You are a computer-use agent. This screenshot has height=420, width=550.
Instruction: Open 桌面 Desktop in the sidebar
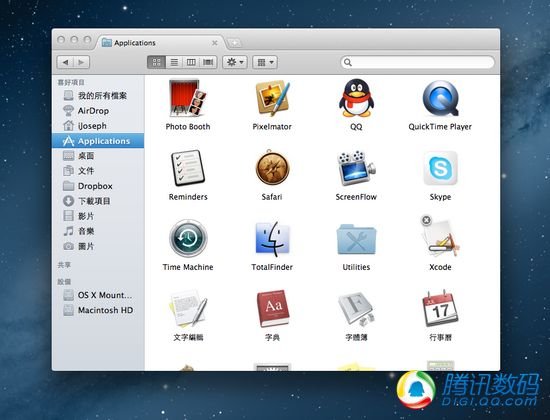point(98,156)
